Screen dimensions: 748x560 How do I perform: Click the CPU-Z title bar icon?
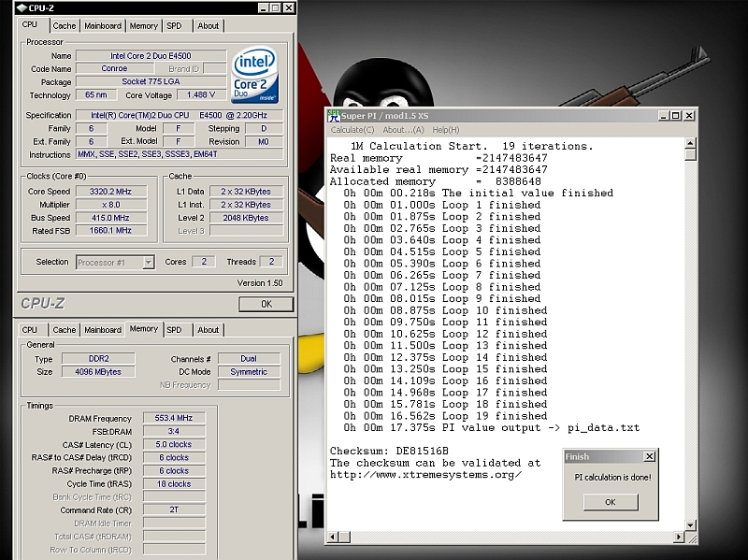[x=22, y=7]
